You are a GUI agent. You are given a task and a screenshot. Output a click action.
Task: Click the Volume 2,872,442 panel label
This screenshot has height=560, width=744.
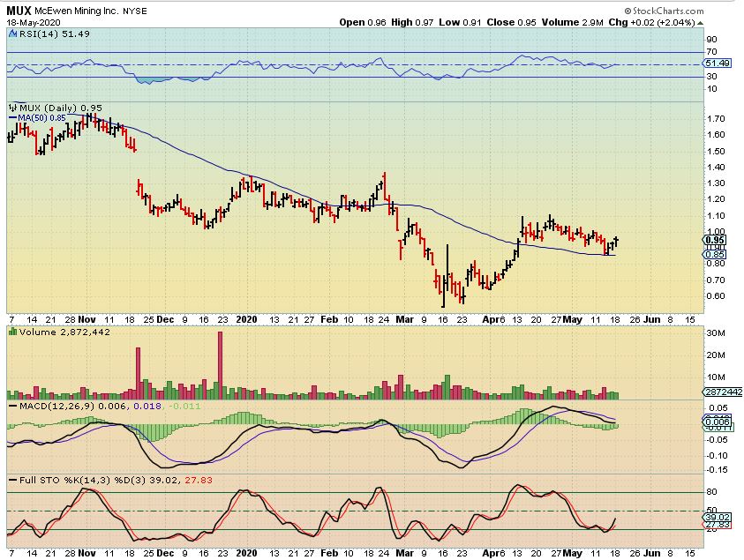64,332
